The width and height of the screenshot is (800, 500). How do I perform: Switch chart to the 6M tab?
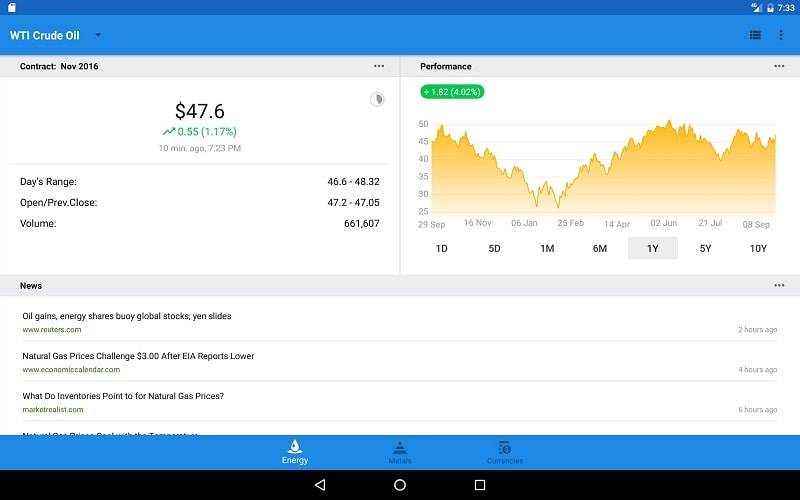[x=600, y=248]
